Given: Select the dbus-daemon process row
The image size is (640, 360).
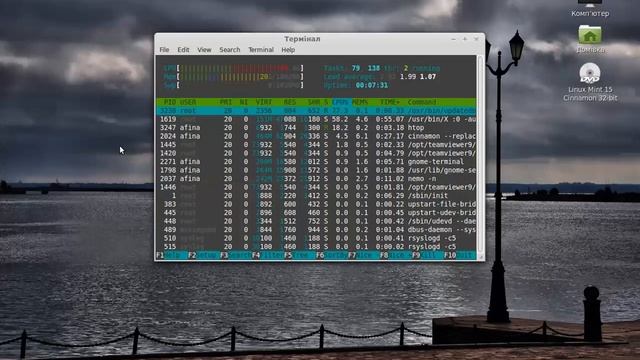Looking at the screenshot, I should 316,230.
